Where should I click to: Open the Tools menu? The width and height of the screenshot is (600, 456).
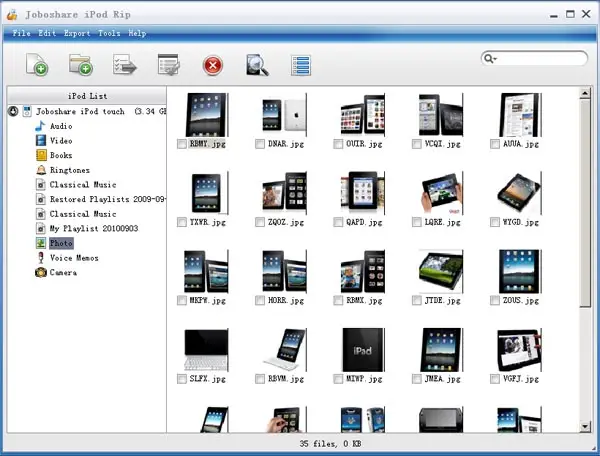tap(109, 33)
